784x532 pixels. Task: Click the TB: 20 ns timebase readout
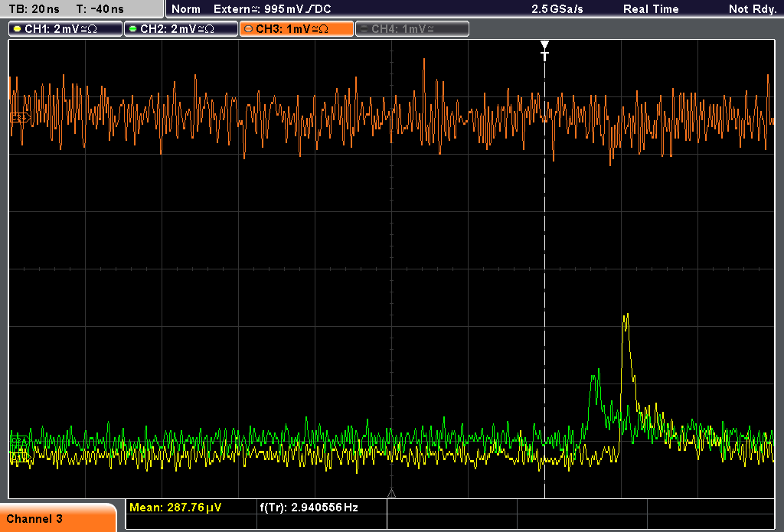click(x=34, y=9)
